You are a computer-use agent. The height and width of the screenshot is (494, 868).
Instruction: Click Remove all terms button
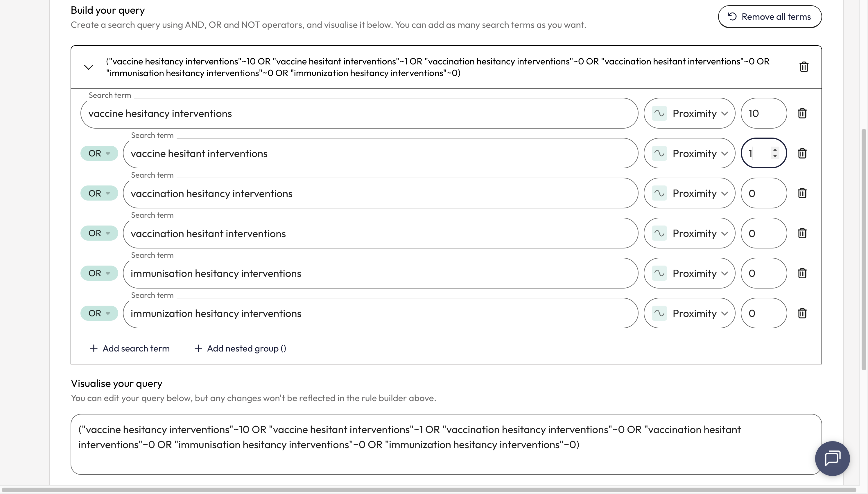(770, 17)
